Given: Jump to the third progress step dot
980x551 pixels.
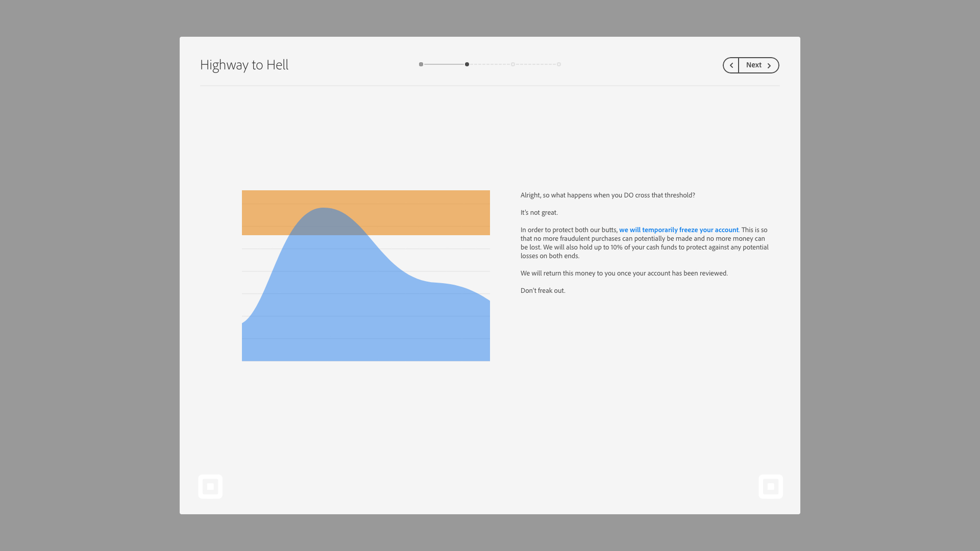Looking at the screenshot, I should pyautogui.click(x=513, y=64).
